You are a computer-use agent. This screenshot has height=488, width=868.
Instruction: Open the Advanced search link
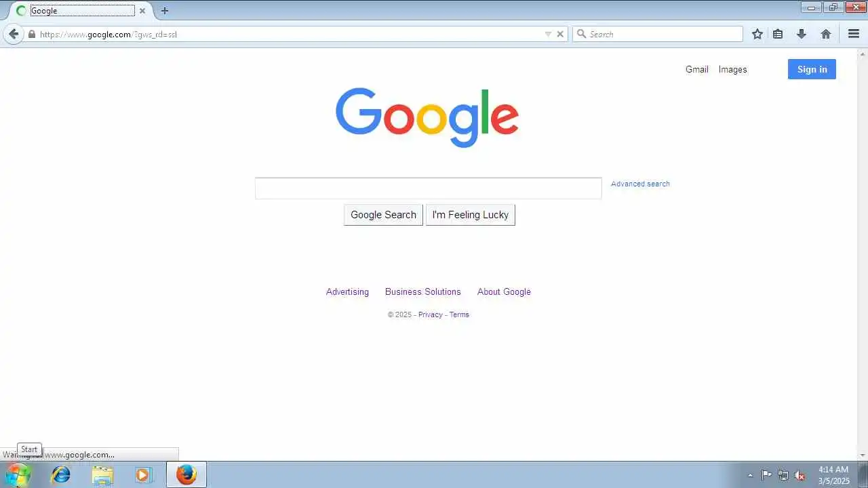point(640,184)
